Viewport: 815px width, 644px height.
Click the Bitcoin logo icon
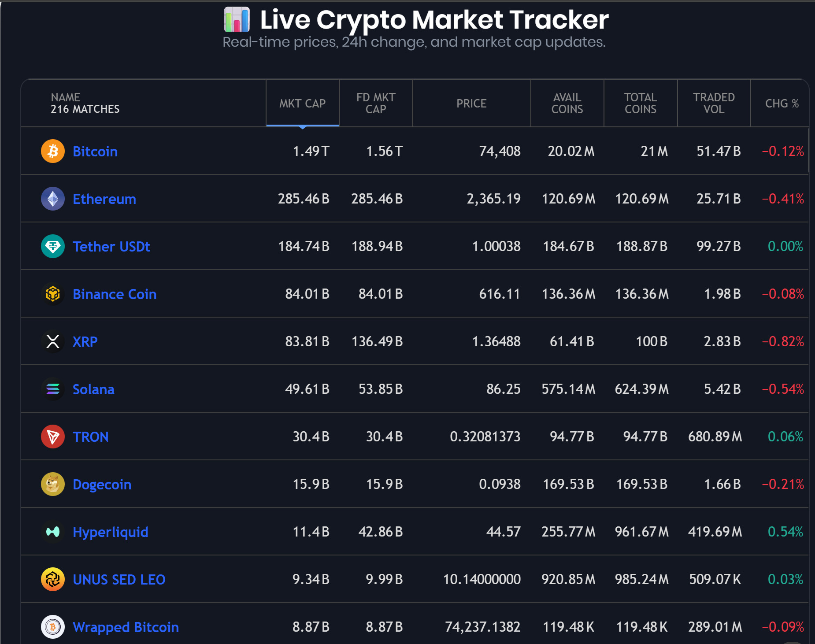point(52,151)
